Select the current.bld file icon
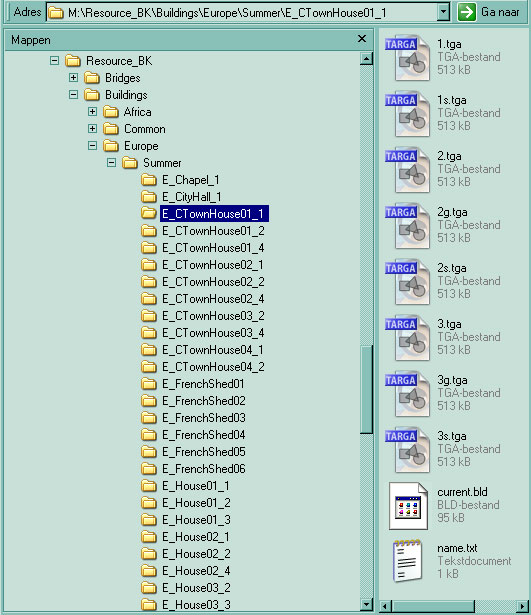Screen dimensions: 531x615 pyautogui.click(x=408, y=506)
